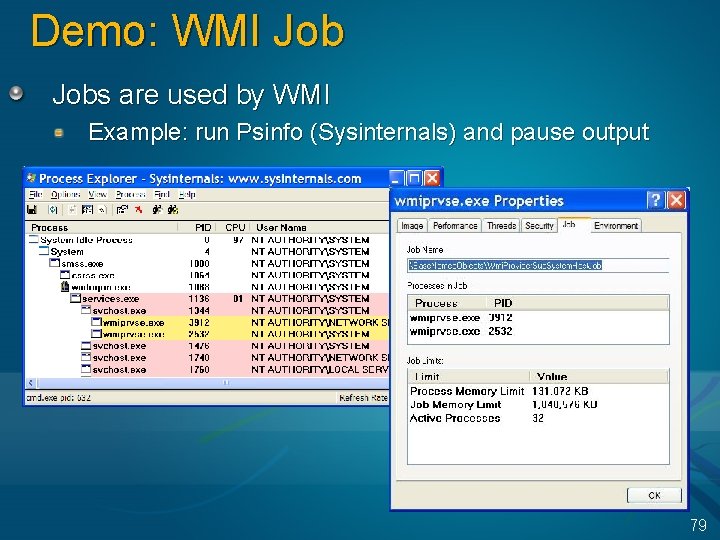
Task: Click the Job Name text field
Action: (538, 265)
